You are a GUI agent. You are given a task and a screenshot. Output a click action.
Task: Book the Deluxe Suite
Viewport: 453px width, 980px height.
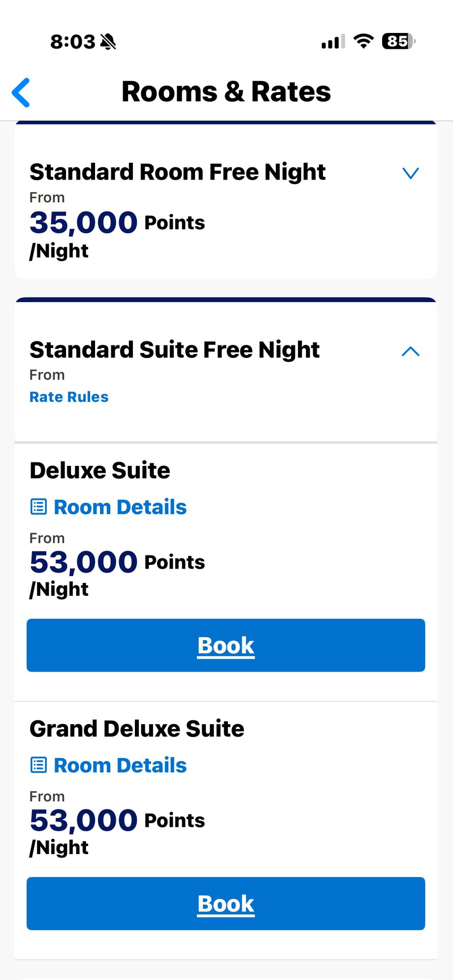(x=226, y=645)
